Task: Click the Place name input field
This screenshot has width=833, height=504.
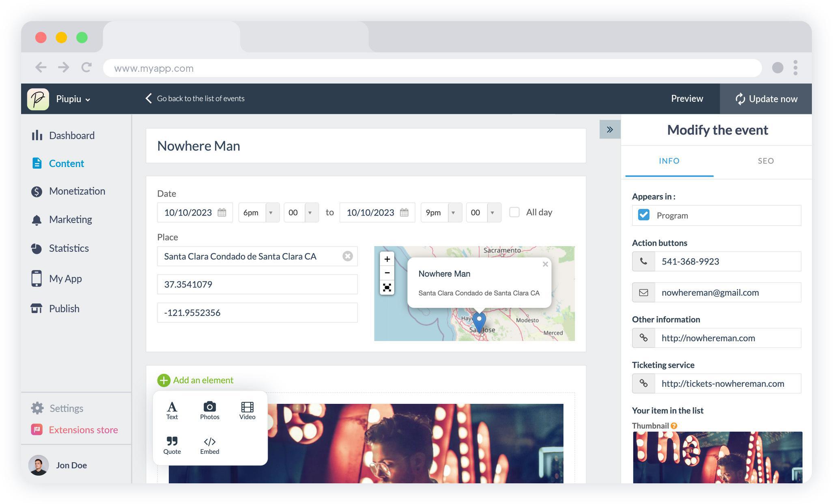Action: pyautogui.click(x=250, y=256)
